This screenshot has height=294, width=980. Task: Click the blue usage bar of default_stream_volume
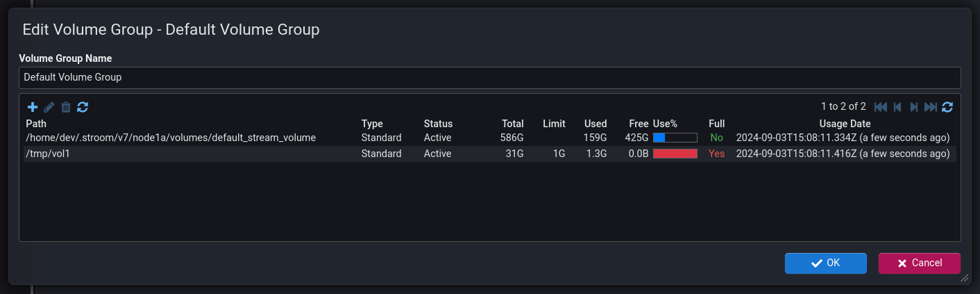point(675,138)
